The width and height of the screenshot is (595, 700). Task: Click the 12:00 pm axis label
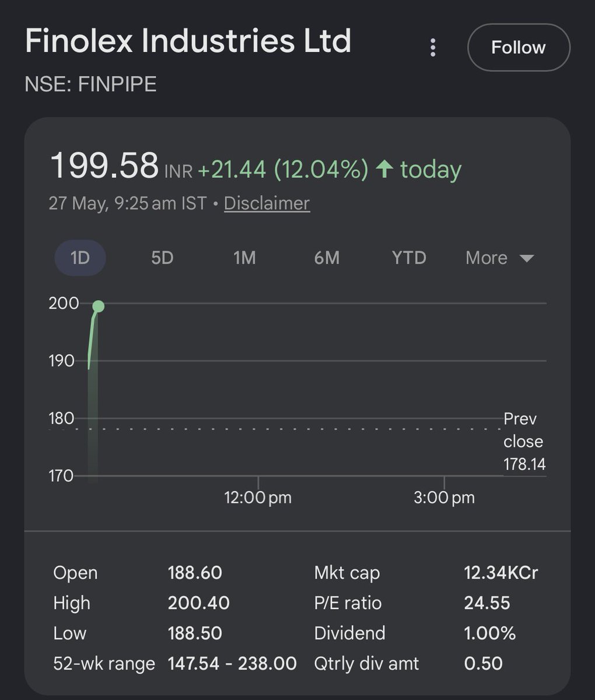tap(258, 498)
